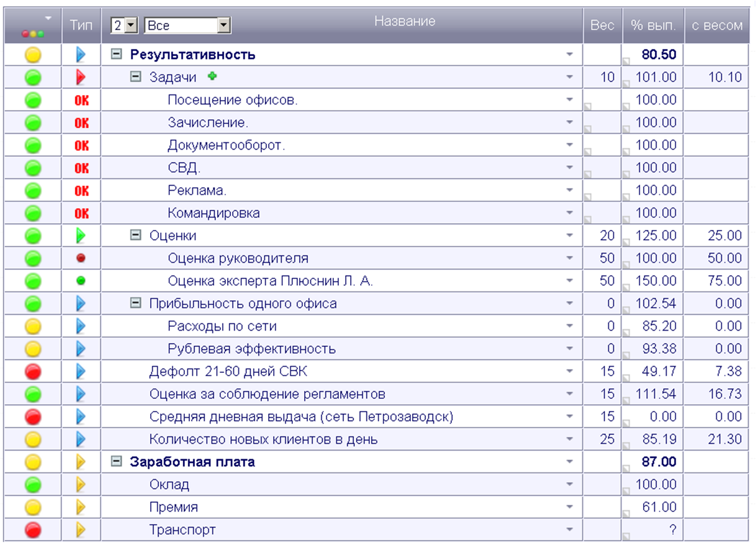The height and width of the screenshot is (545, 756).
Task: Click the red status light for Транспорт
Action: [33, 530]
